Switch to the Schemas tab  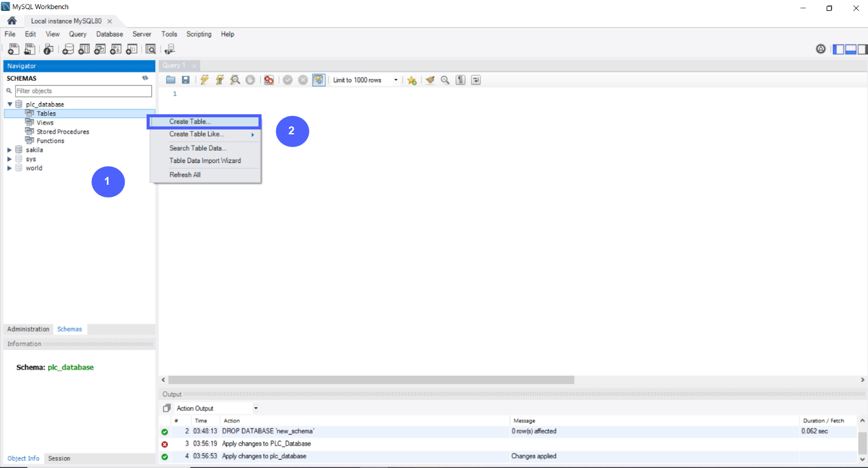[x=69, y=329]
